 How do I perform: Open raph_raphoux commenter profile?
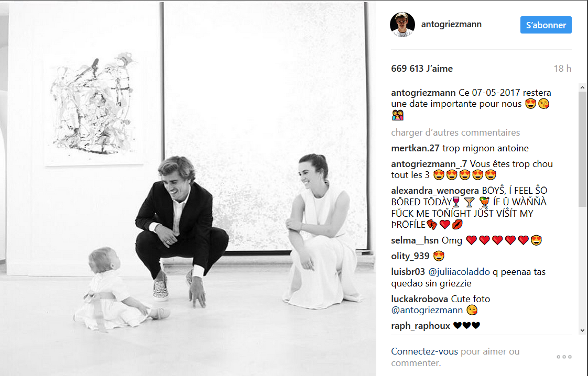[420, 326]
